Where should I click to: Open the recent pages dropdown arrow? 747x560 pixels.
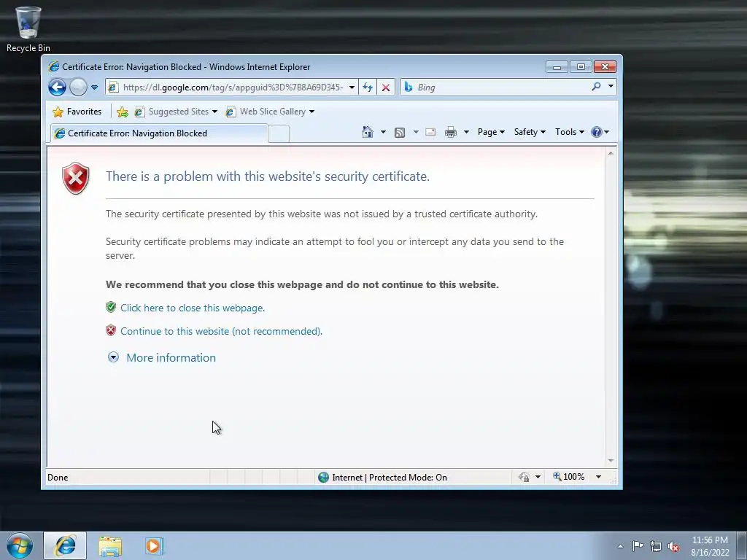(x=94, y=87)
